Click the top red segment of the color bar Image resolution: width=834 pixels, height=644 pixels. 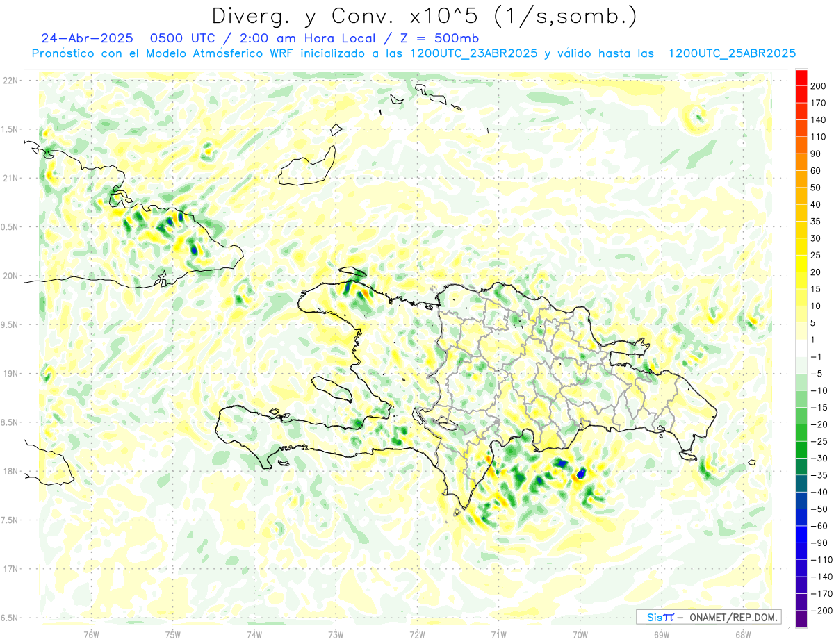pos(802,77)
